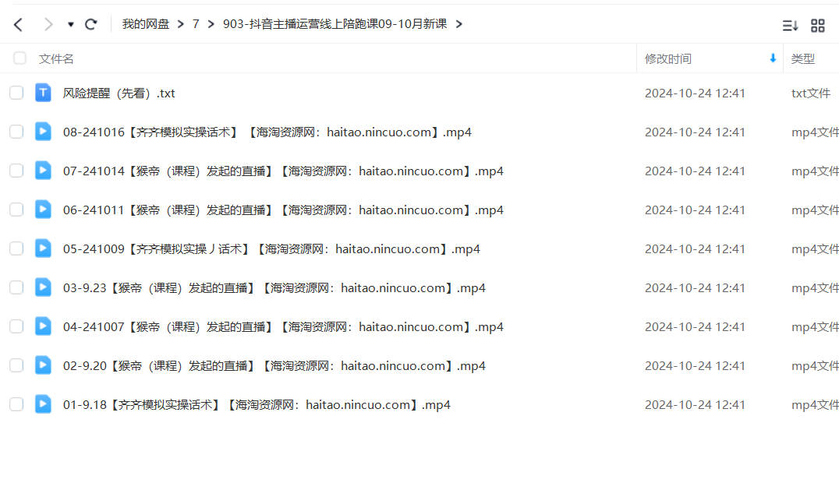The height and width of the screenshot is (504, 839).
Task: Tick the checkbox for the 03-9.23 video
Action: (x=16, y=288)
